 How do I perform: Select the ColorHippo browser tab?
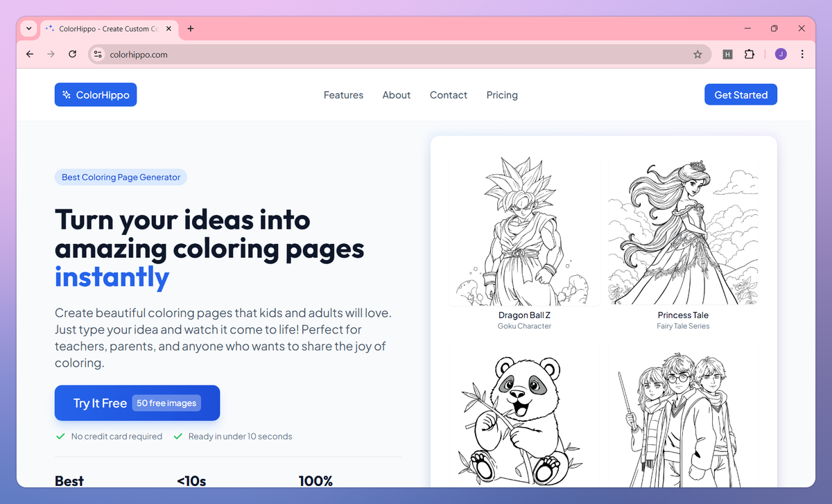(x=110, y=28)
